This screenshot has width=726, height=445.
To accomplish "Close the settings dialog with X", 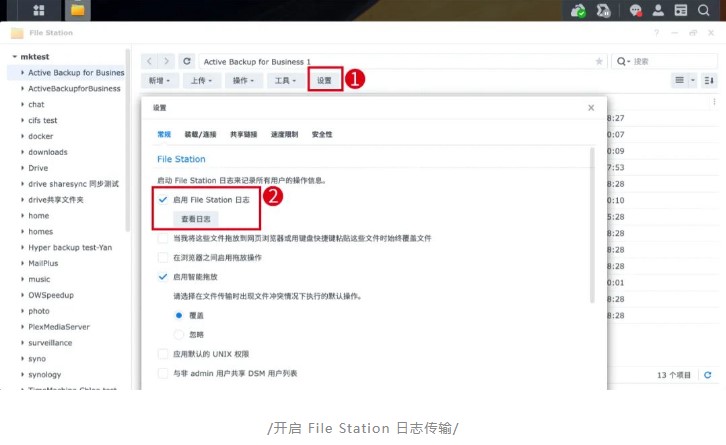I will pos(591,107).
